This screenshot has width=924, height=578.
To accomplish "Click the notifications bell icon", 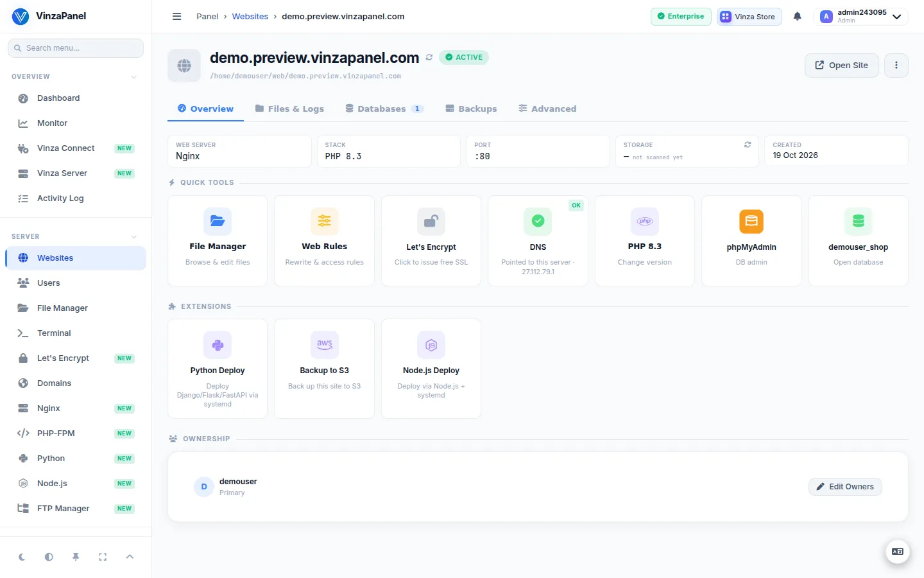I will click(x=797, y=17).
